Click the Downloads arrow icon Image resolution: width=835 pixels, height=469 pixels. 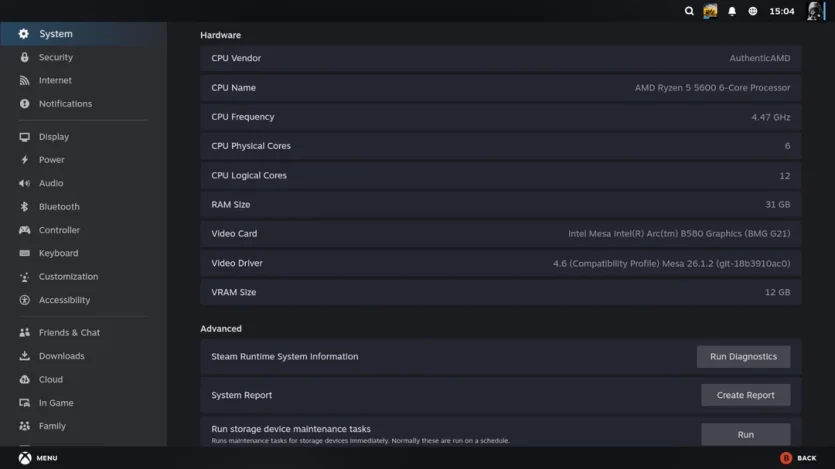(24, 356)
